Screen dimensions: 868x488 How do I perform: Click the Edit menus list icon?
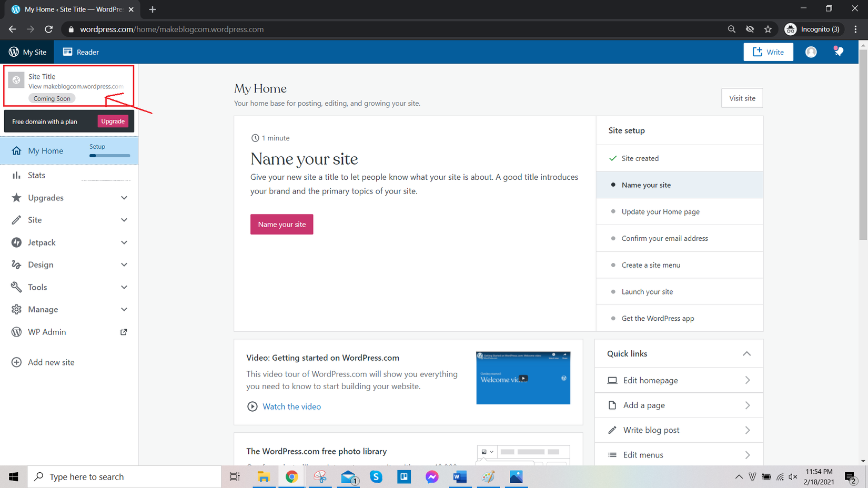(612, 455)
